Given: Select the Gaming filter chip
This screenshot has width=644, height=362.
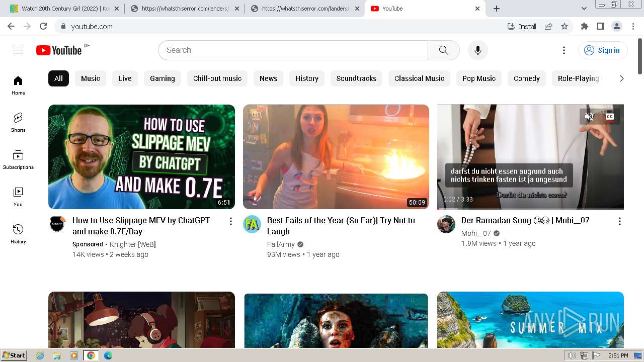Looking at the screenshot, I should [163, 78].
